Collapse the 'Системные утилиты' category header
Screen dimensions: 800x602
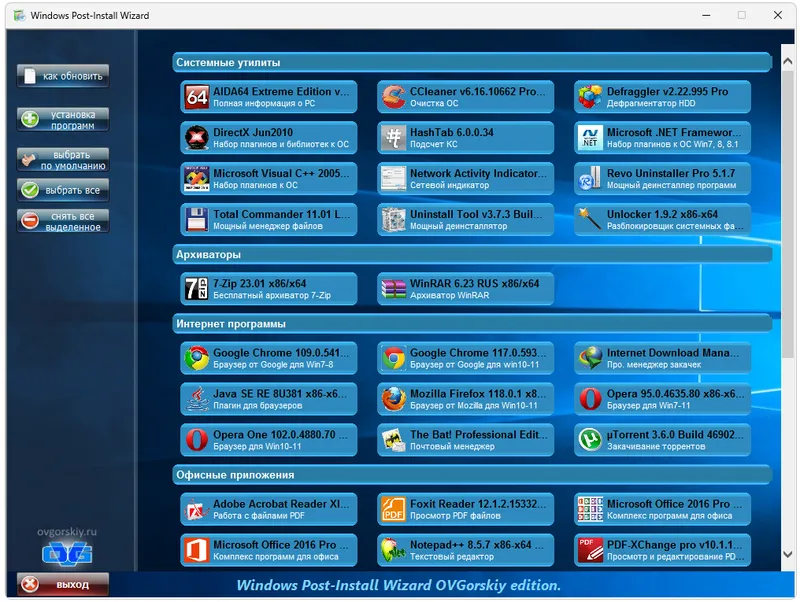(472, 62)
